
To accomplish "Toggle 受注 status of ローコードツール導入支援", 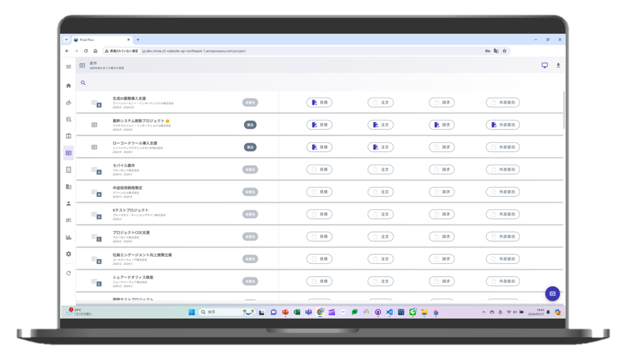I will point(250,147).
